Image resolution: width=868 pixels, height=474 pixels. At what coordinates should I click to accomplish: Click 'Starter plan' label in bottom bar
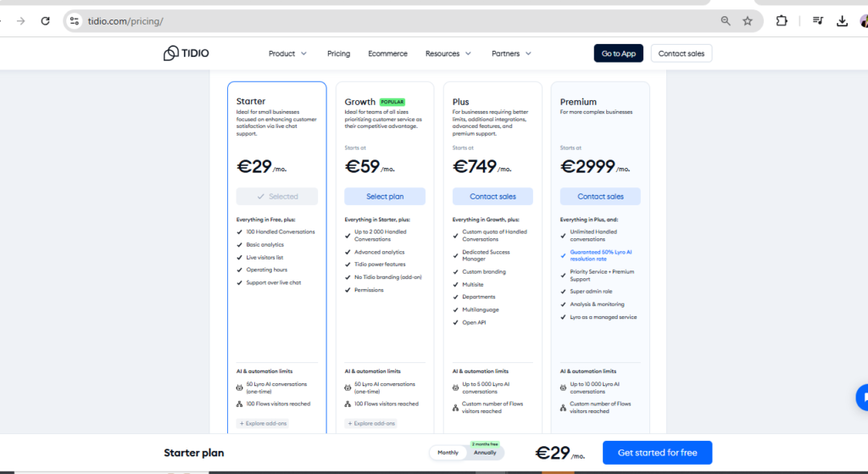(194, 453)
